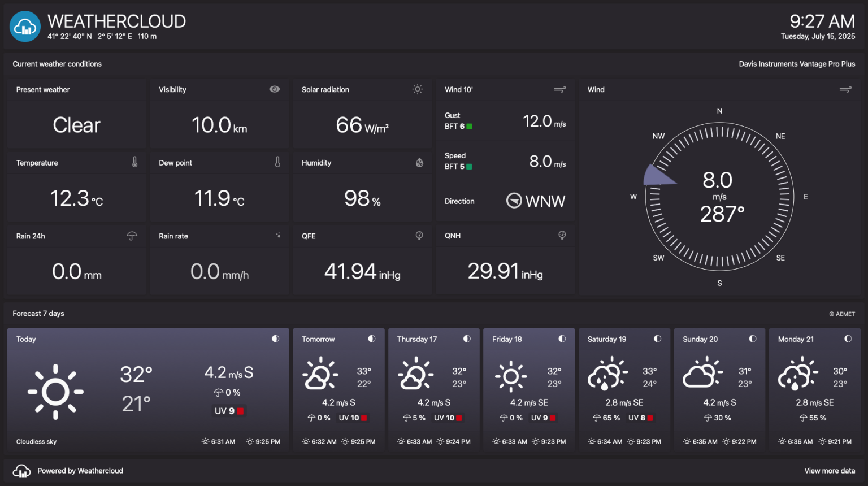Select the Forecast 7 days section header
Viewport: 868px width, 486px height.
coord(38,313)
